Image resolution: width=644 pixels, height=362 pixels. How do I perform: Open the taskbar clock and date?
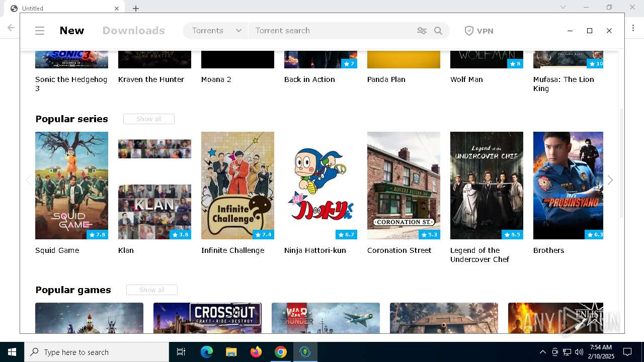coord(601,352)
